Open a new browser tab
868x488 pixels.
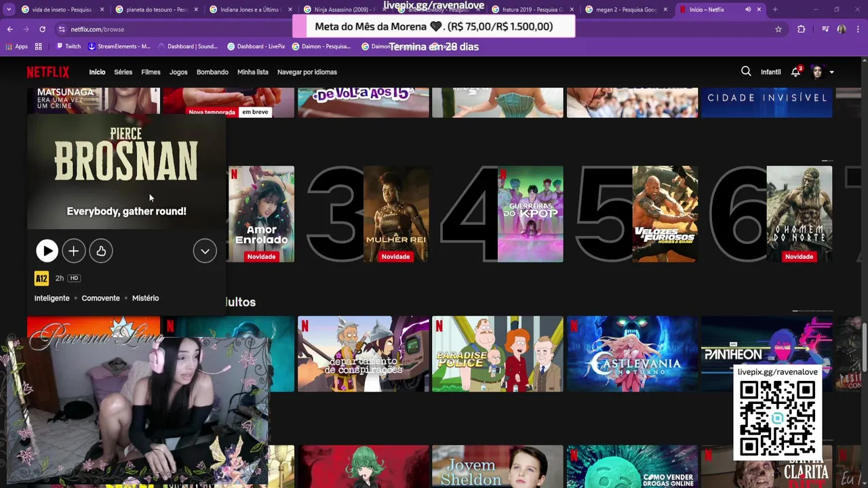[775, 9]
